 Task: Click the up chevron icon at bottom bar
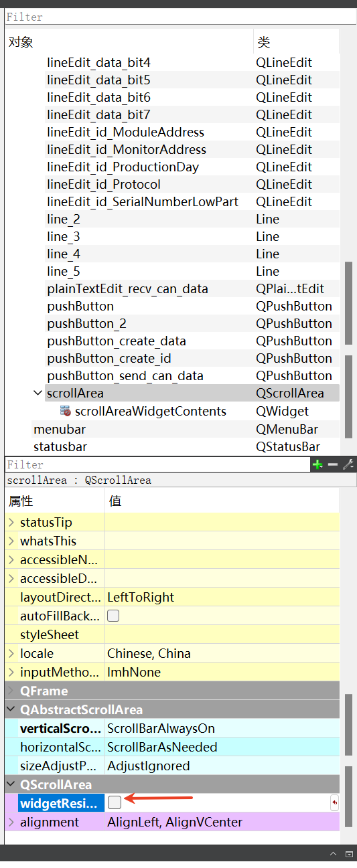(333, 854)
